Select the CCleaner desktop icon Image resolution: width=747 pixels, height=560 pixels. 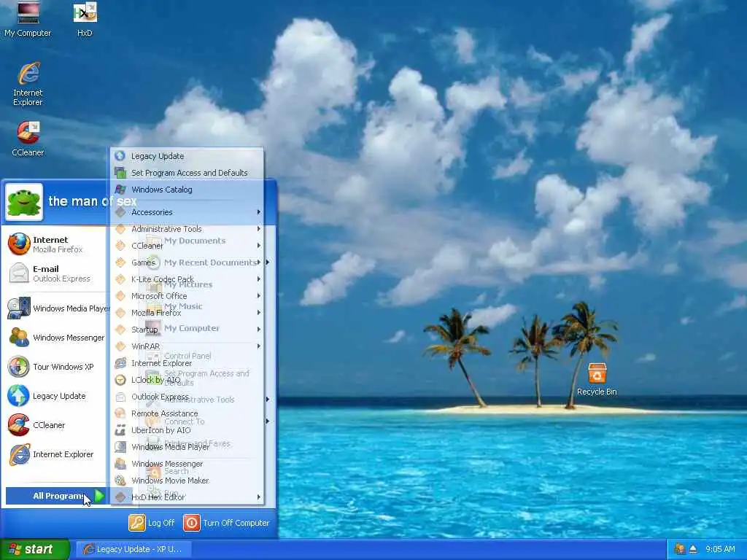point(28,139)
